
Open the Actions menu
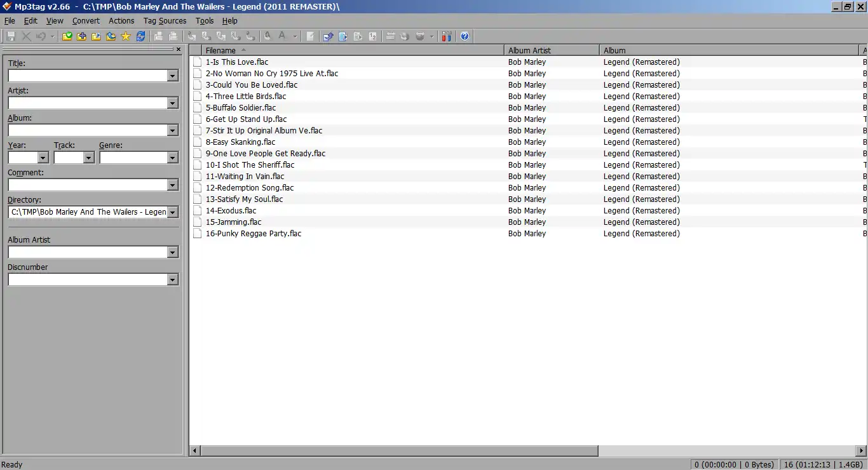tap(121, 20)
